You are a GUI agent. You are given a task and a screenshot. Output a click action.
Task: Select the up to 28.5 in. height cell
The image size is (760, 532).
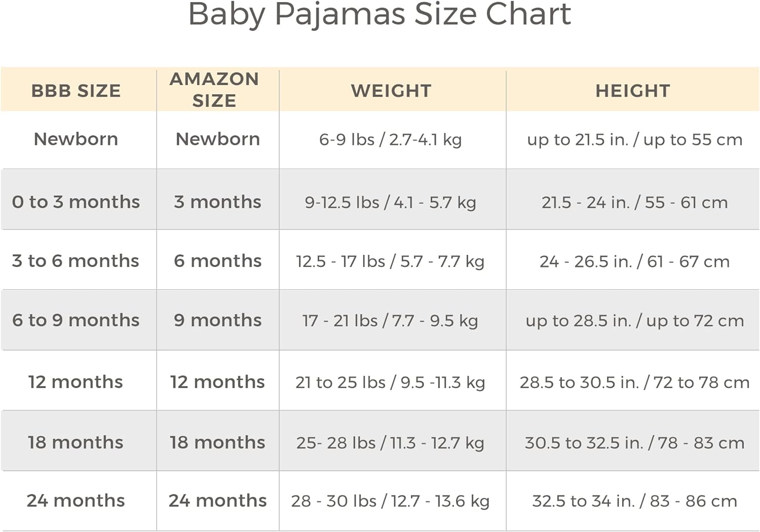tap(635, 321)
